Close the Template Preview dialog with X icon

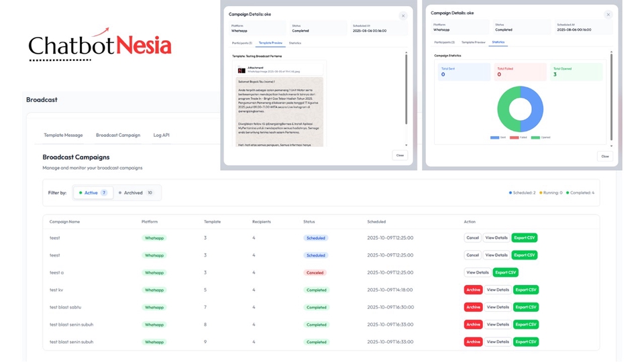click(x=403, y=15)
